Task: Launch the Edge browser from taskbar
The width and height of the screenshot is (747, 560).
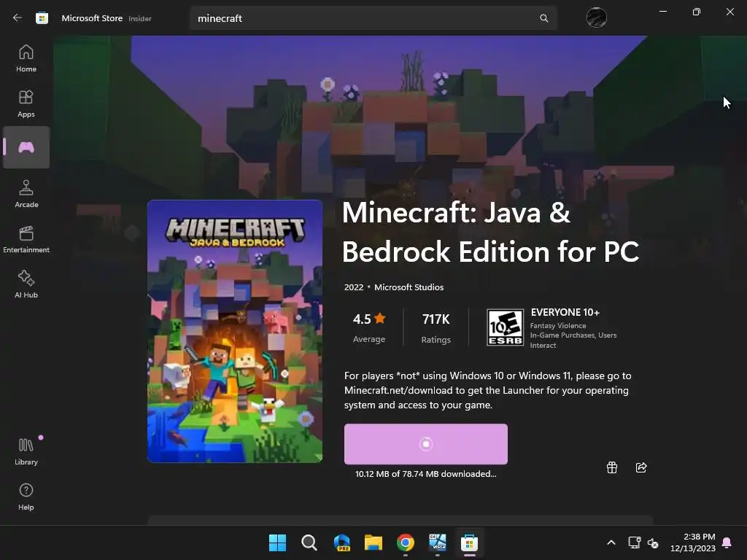Action: [341, 542]
